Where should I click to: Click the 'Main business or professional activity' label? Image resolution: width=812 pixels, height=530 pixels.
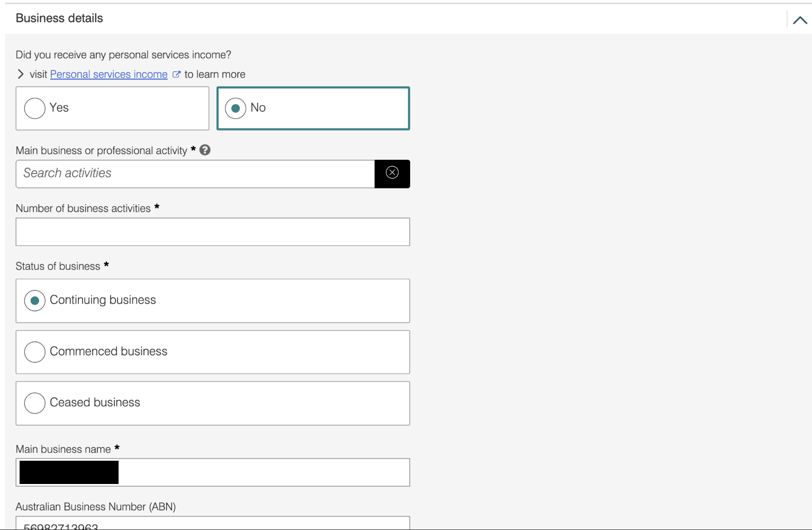tap(102, 151)
